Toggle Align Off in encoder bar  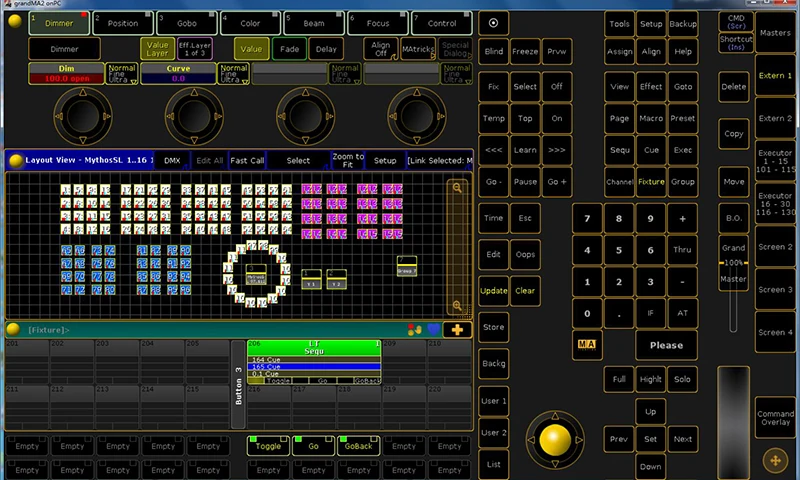[381, 48]
